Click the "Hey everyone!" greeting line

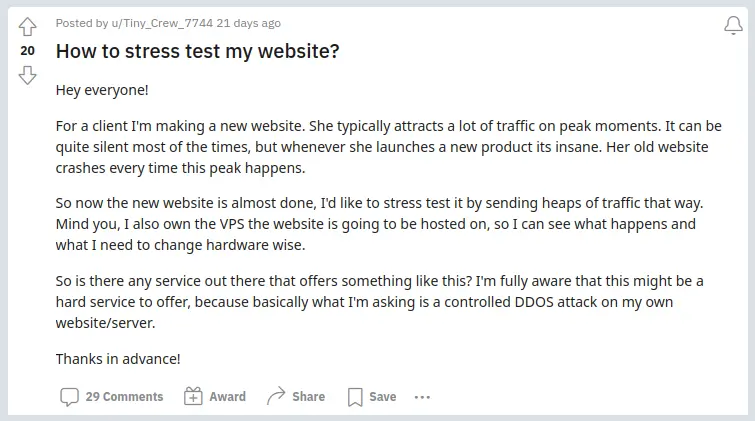[x=102, y=90]
